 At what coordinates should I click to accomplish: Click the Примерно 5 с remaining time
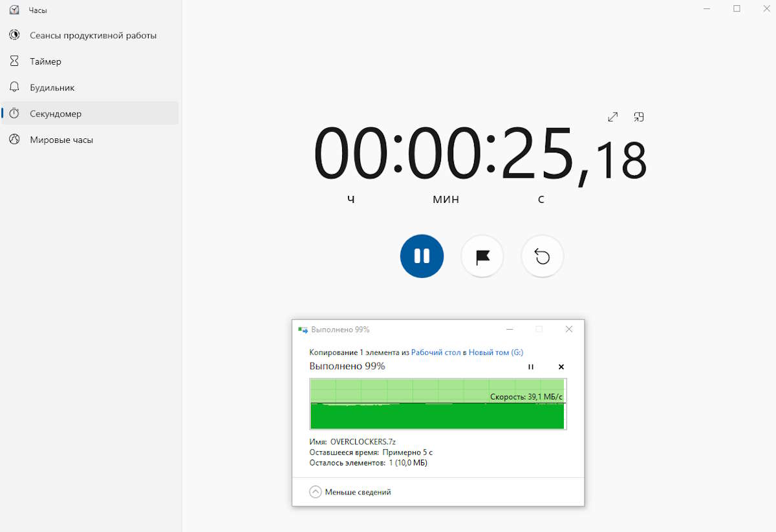coord(407,452)
